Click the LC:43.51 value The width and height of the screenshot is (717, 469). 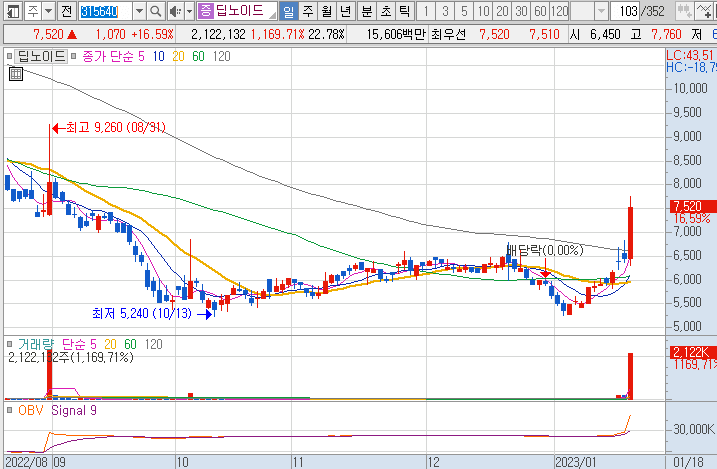[x=690, y=55]
